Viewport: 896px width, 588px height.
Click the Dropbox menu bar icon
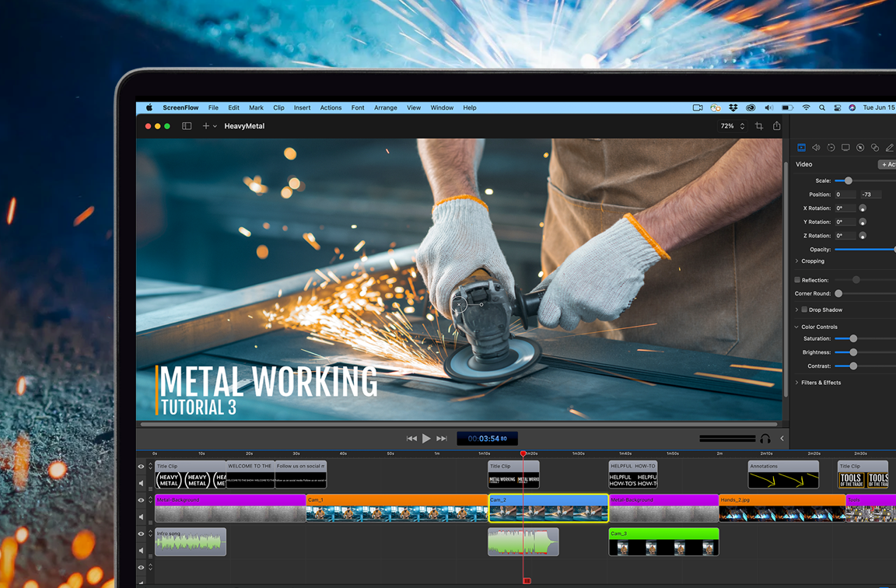point(733,107)
